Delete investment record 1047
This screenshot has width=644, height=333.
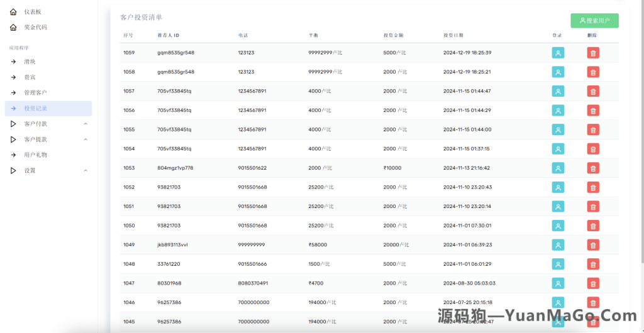pyautogui.click(x=593, y=283)
